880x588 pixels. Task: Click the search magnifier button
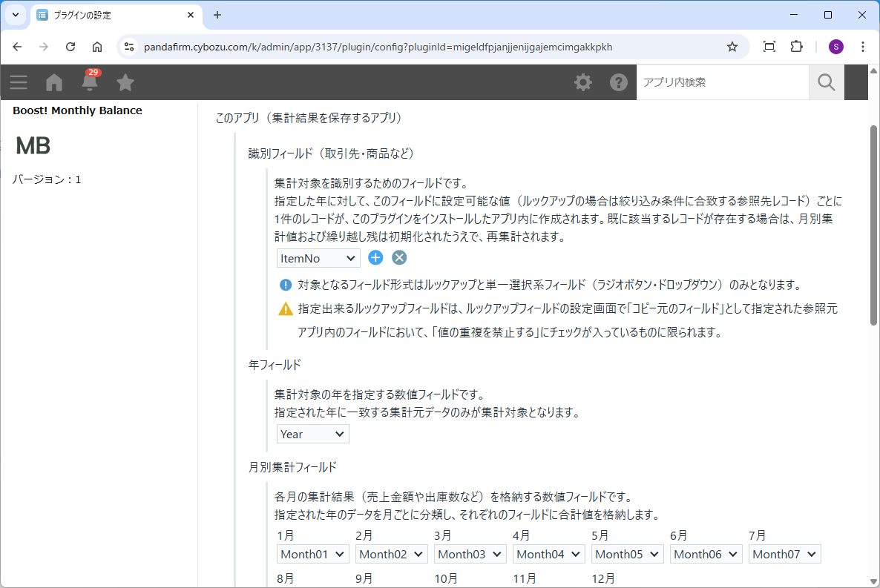[x=826, y=82]
